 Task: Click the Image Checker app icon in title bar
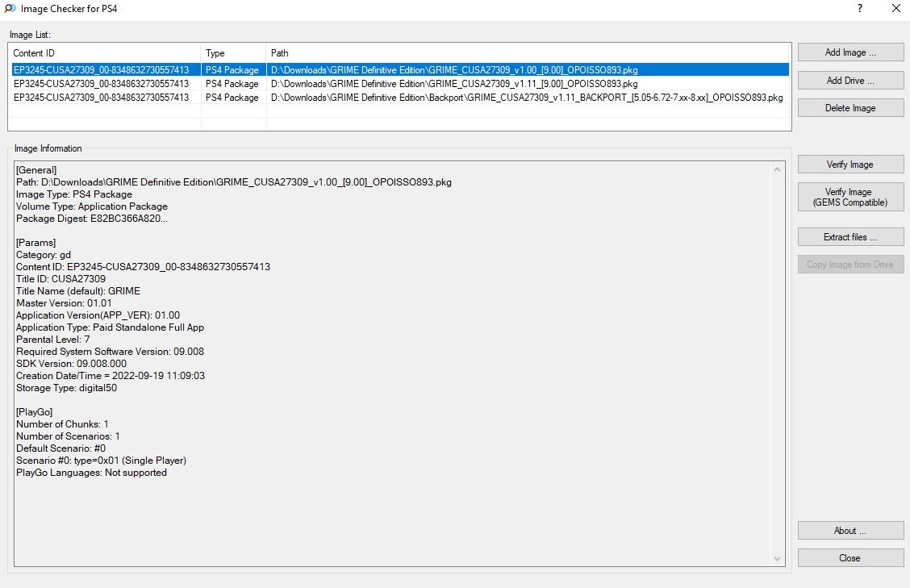point(10,9)
